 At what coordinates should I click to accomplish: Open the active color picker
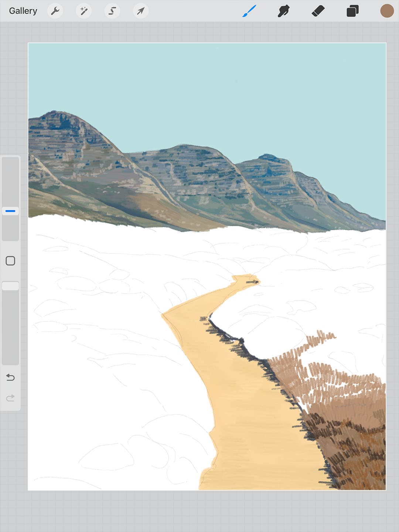tap(387, 11)
